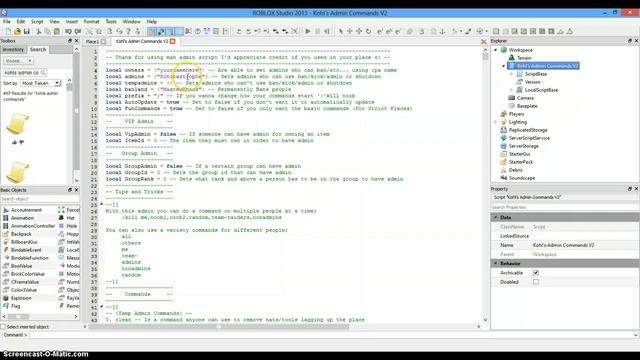The height and width of the screenshot is (360, 640).
Task: Float the Property panel
Action: (x=630, y=189)
